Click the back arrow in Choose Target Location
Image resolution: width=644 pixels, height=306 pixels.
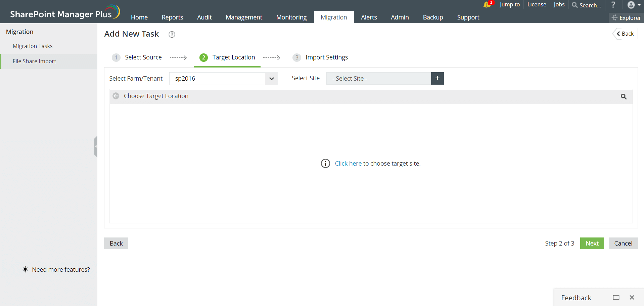pyautogui.click(x=116, y=96)
